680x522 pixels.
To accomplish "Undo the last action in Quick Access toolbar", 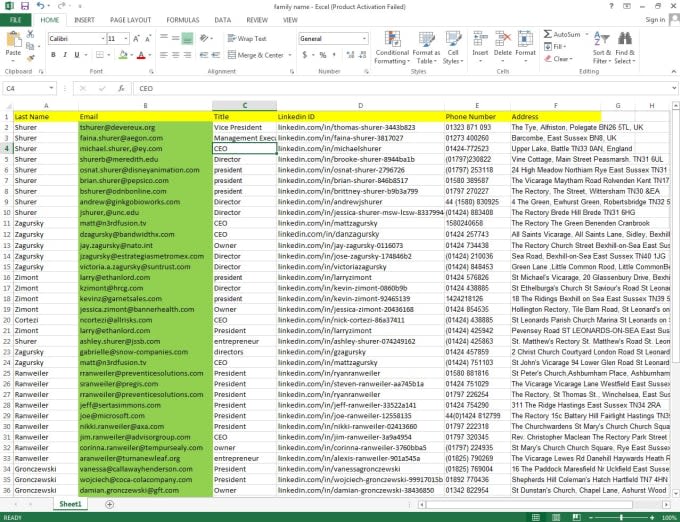I will [40, 6].
